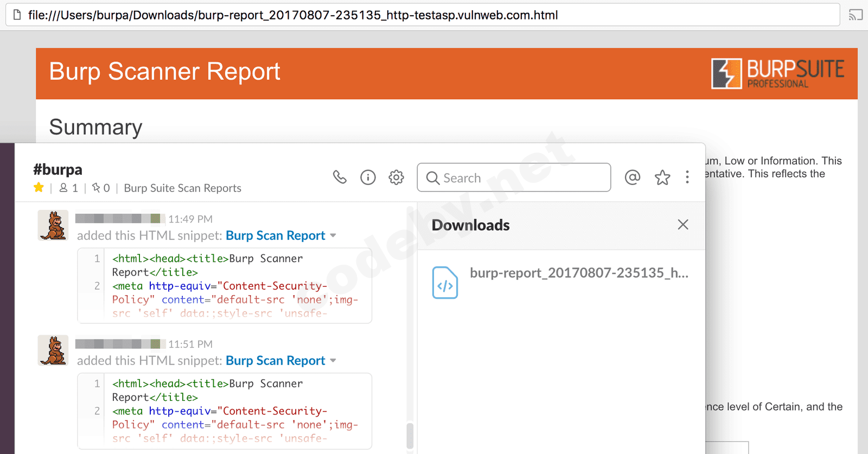Show channel details via info icon
Viewport: 868px width, 454px height.
pos(368,177)
